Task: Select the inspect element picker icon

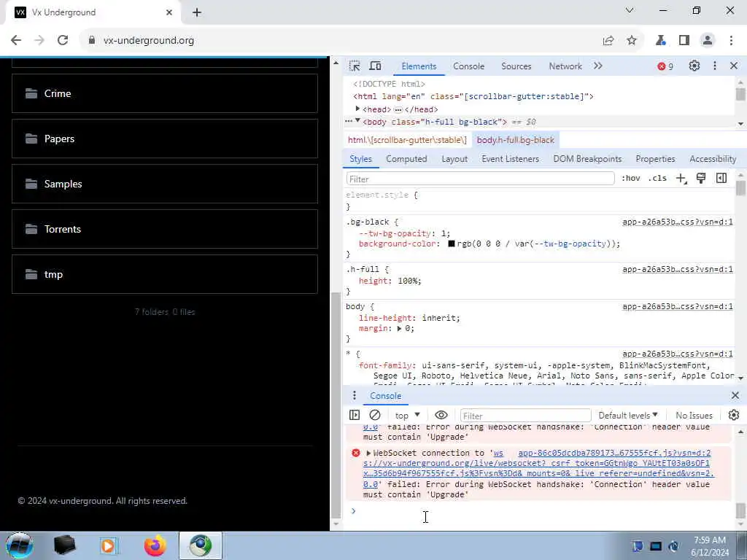Action: [x=355, y=66]
